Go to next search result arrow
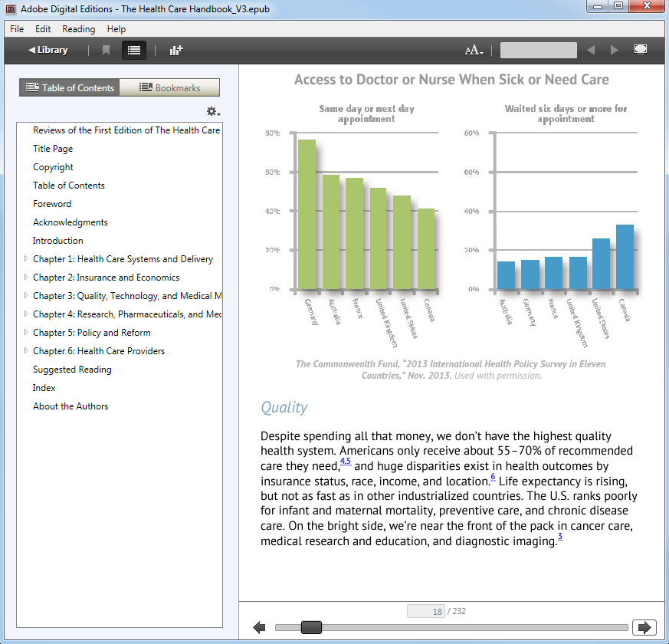669x644 pixels. pos(614,51)
